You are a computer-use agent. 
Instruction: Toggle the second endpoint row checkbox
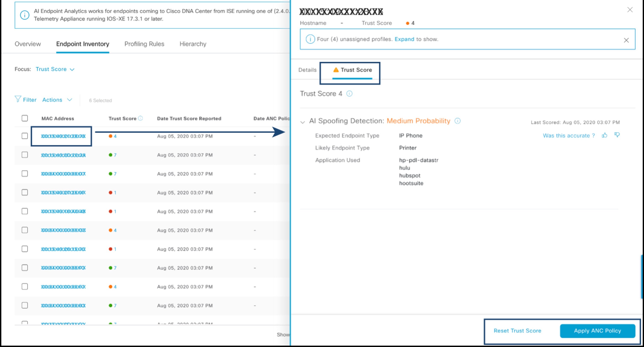coord(25,155)
